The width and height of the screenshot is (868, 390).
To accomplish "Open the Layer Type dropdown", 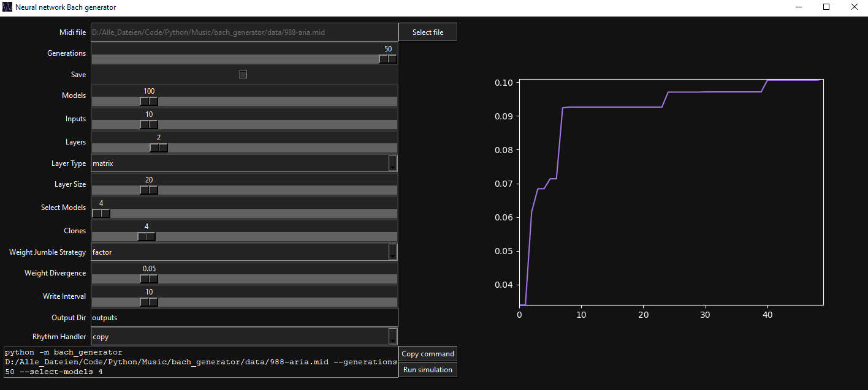I will pos(392,163).
